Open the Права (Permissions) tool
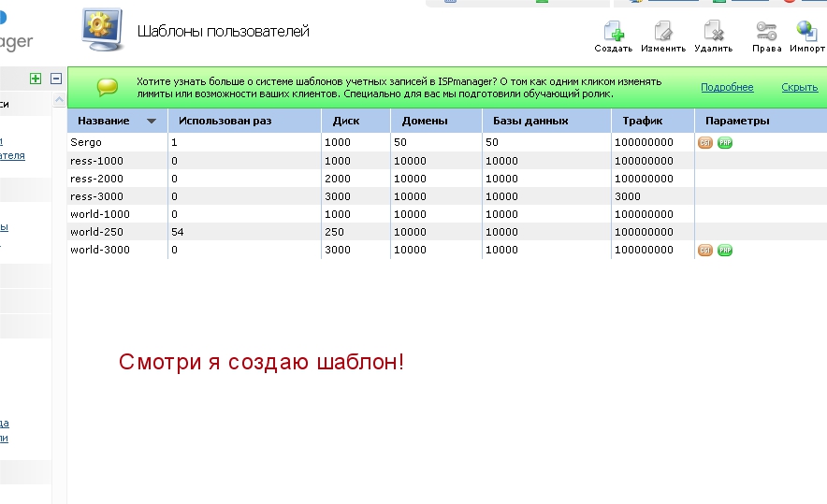The image size is (827, 504). coord(766,31)
